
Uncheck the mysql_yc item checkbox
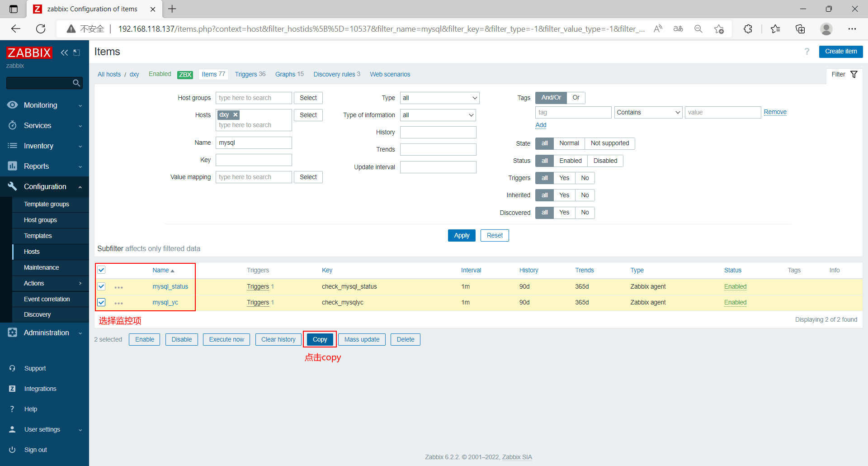pos(101,302)
